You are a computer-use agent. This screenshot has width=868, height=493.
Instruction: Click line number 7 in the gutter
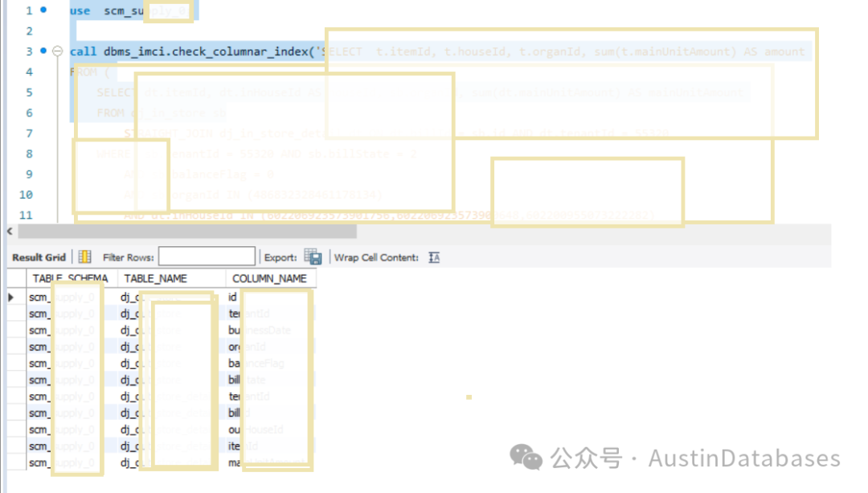(30, 134)
